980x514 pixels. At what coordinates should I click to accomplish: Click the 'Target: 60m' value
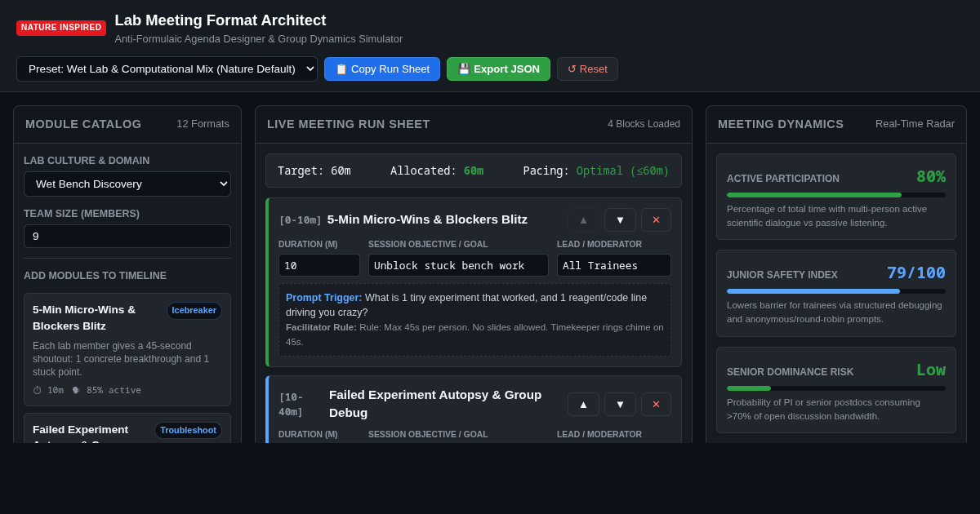click(314, 171)
